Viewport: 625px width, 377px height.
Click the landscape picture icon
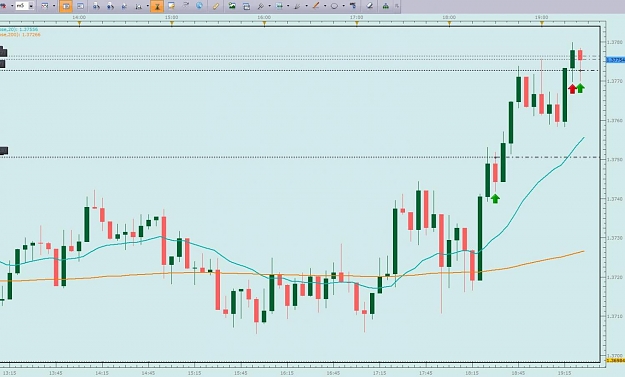[232, 6]
